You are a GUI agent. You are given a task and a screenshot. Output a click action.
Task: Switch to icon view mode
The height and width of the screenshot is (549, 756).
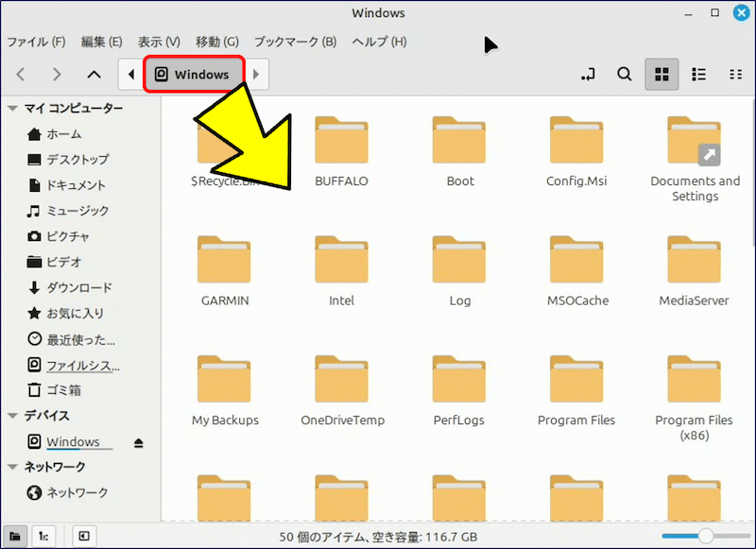[661, 74]
